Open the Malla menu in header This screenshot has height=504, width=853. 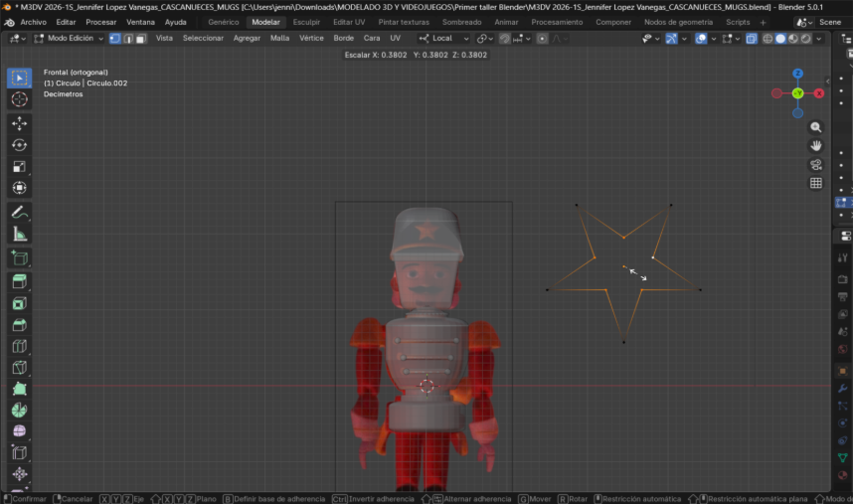[x=279, y=39]
